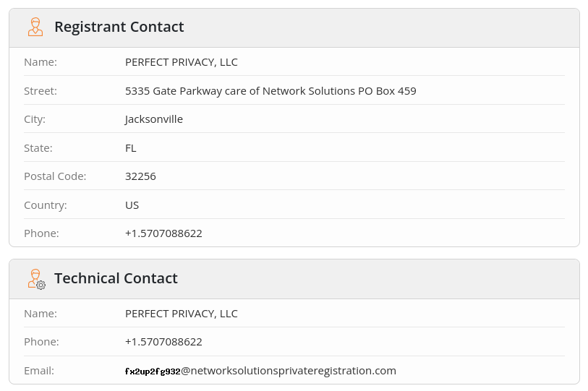Click the postal code 32256

point(140,176)
